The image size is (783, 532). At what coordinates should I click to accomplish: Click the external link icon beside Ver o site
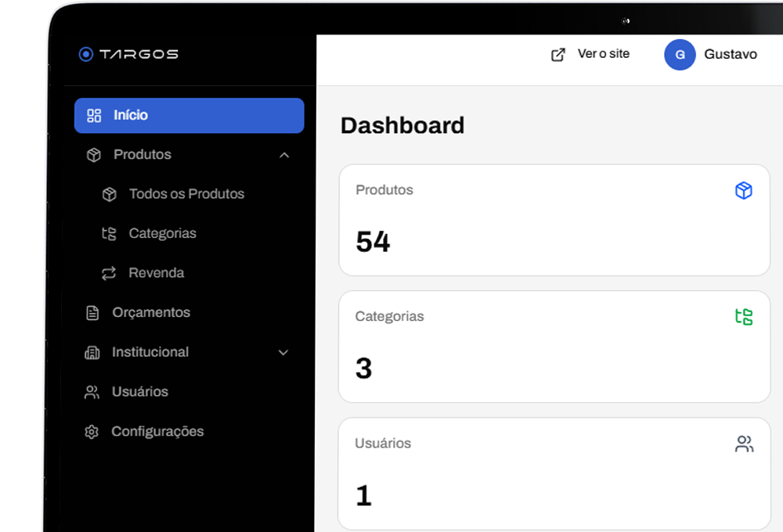pyautogui.click(x=558, y=55)
